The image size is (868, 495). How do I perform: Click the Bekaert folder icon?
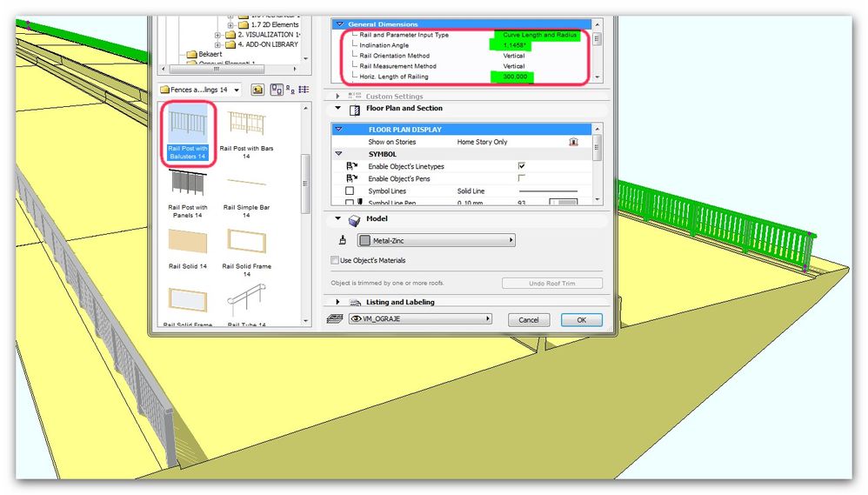click(x=192, y=54)
